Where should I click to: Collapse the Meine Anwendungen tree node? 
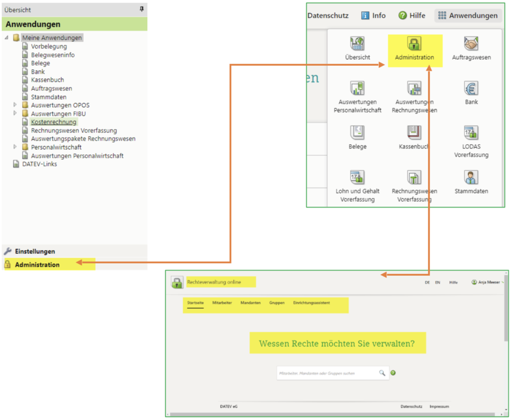(7, 38)
